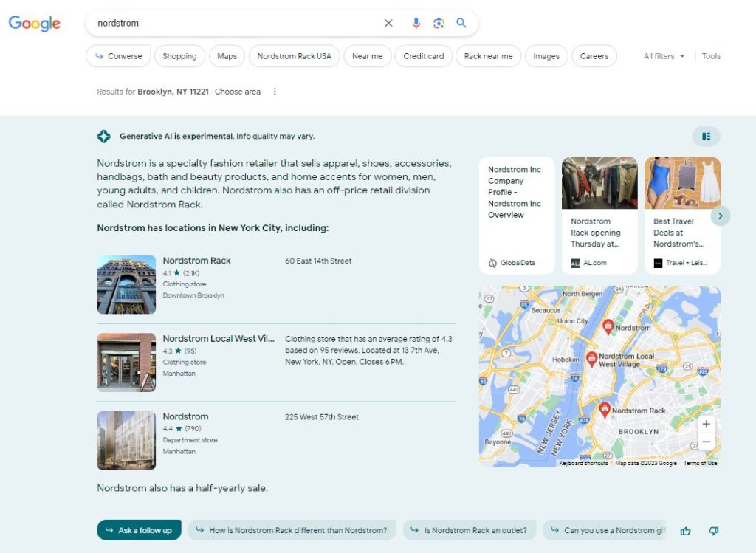Open the Choose area link

238,92
